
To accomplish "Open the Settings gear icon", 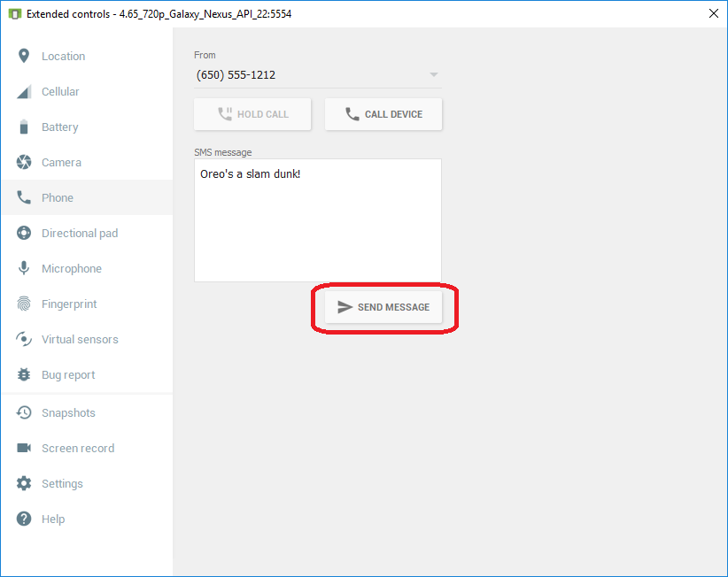I will [x=24, y=484].
